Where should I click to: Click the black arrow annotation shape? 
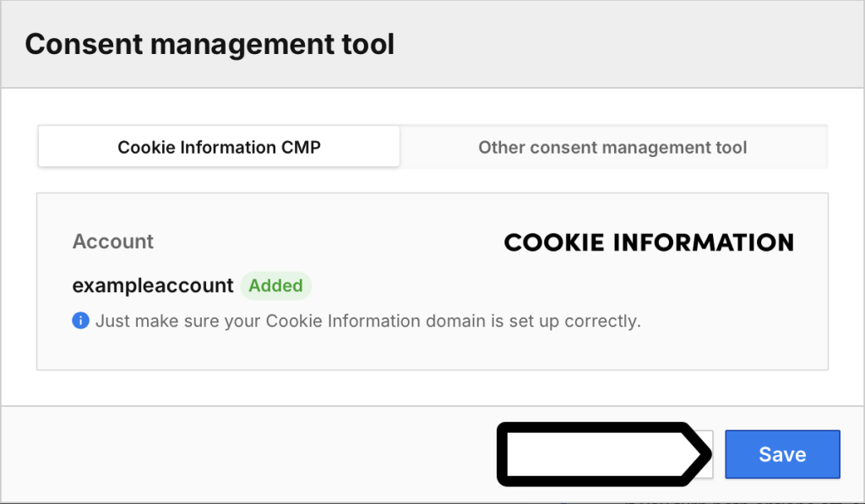[x=605, y=454]
